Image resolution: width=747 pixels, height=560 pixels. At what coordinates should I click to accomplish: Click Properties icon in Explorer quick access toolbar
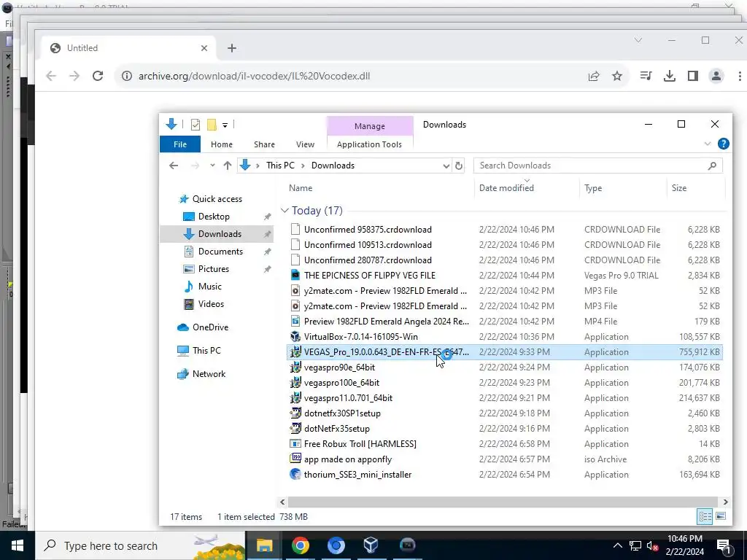[196, 125]
